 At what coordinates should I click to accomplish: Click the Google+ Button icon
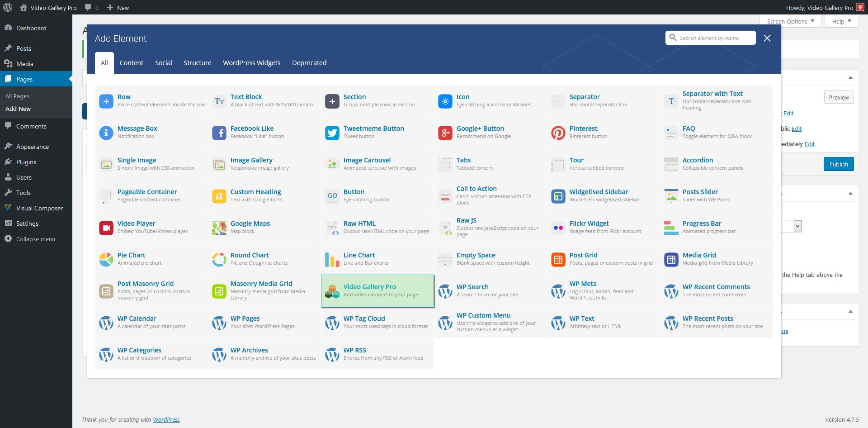[445, 133]
